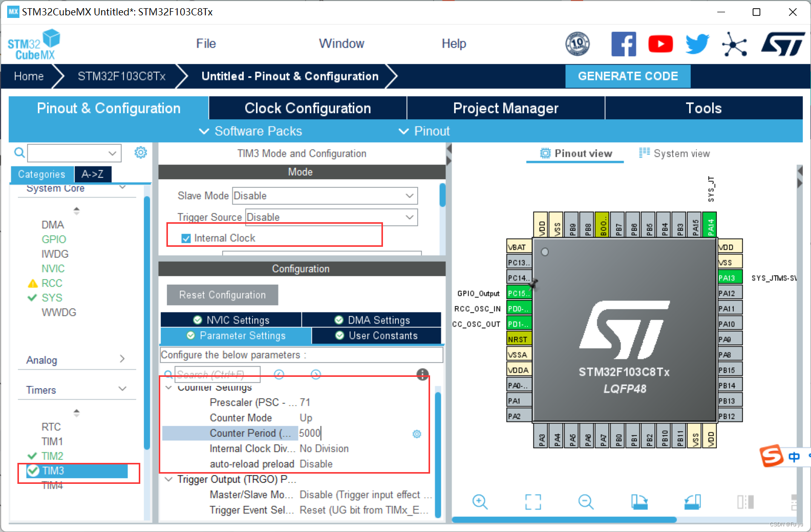Open the File menu
Image resolution: width=811 pixels, height=532 pixels.
(x=206, y=44)
